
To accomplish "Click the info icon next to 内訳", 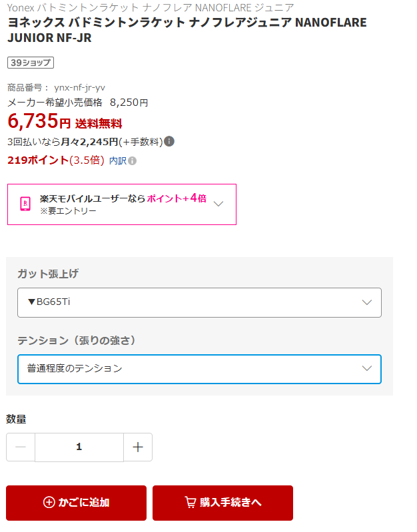I will (x=133, y=160).
